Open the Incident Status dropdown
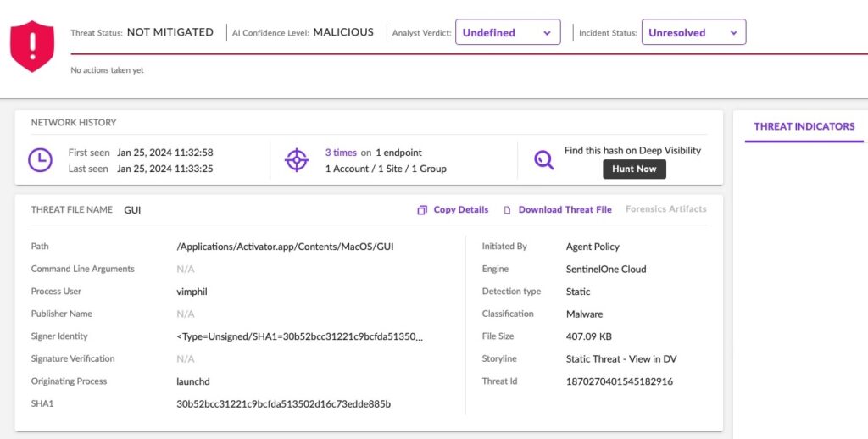This screenshot has width=868, height=439. click(x=693, y=32)
